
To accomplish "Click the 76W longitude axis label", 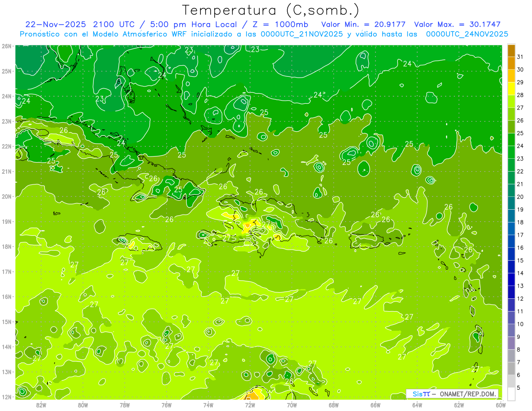I will (167, 404).
